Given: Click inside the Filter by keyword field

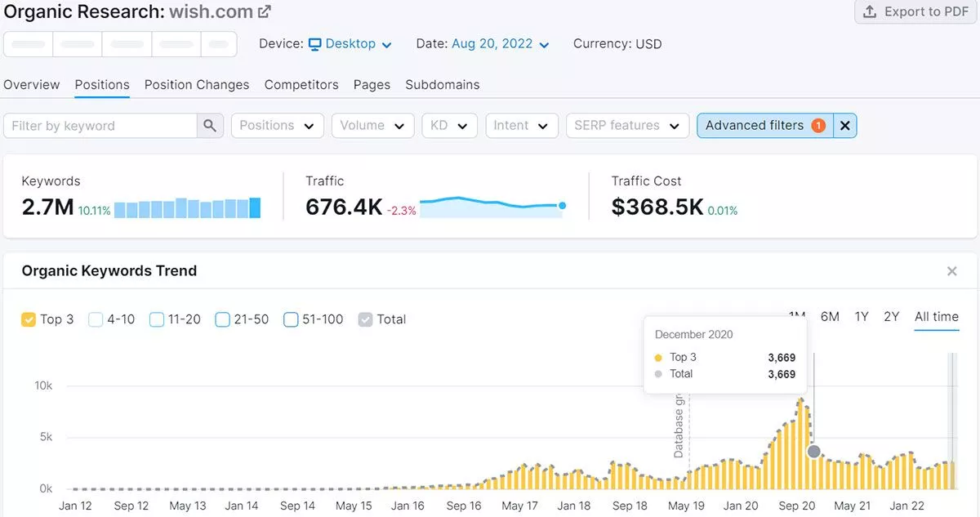Looking at the screenshot, I should point(98,125).
